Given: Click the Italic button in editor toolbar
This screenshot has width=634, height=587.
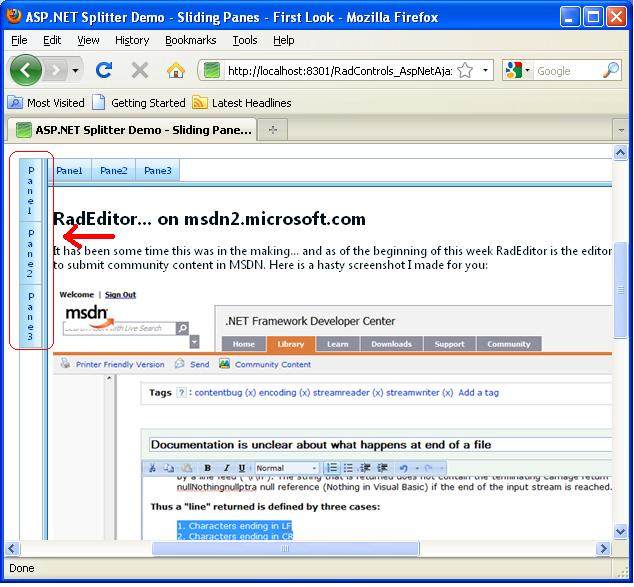Looking at the screenshot, I should pyautogui.click(x=226, y=468).
